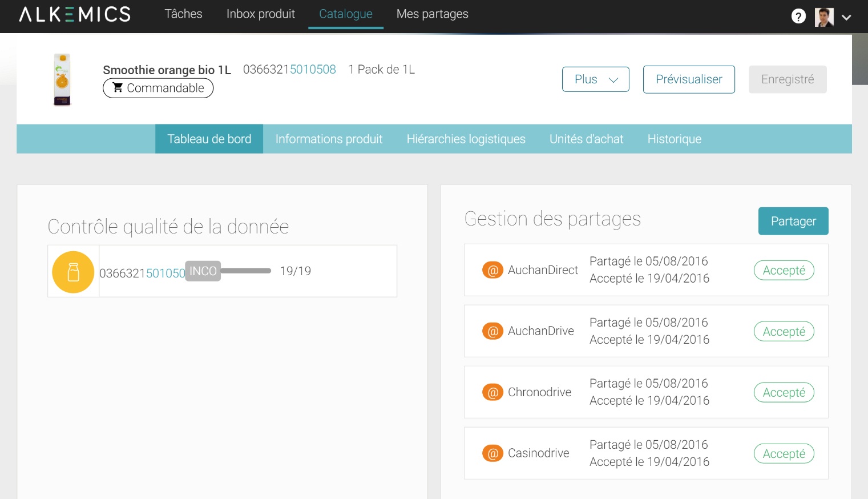Click the Casinodrive orange @ icon

(x=492, y=453)
